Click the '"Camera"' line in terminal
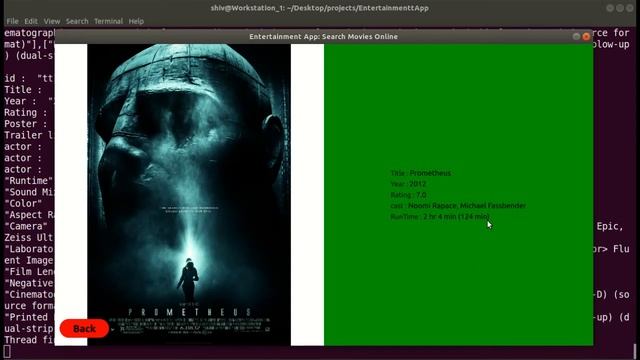Image resolution: width=640 pixels, height=360 pixels. [26, 226]
